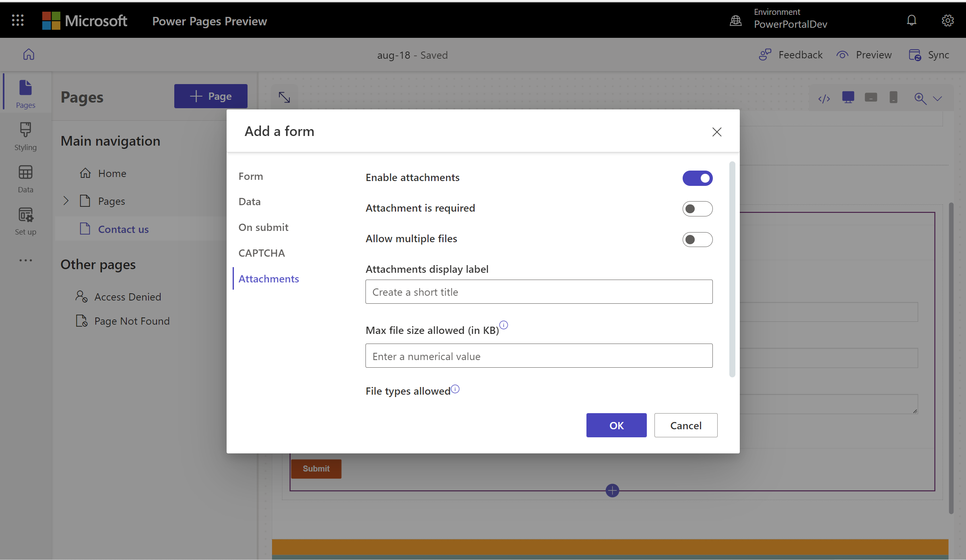Click the tablet preview icon
966x560 pixels.
click(871, 99)
